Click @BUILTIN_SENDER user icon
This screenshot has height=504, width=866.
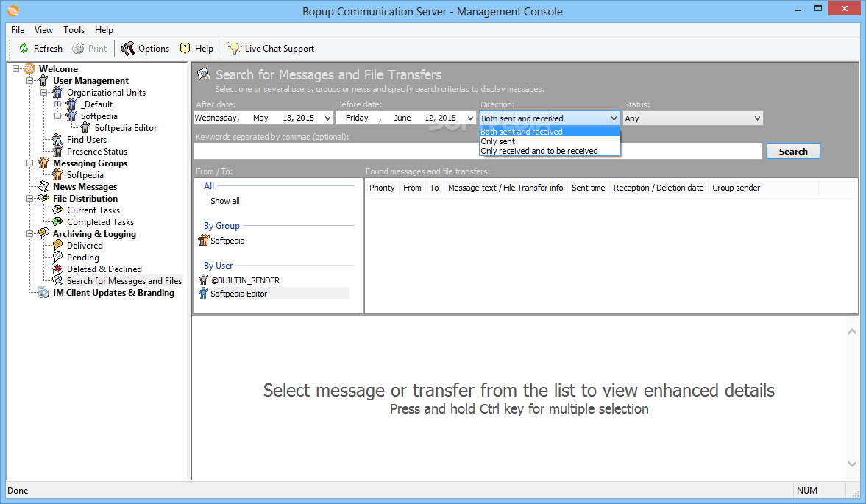click(204, 280)
